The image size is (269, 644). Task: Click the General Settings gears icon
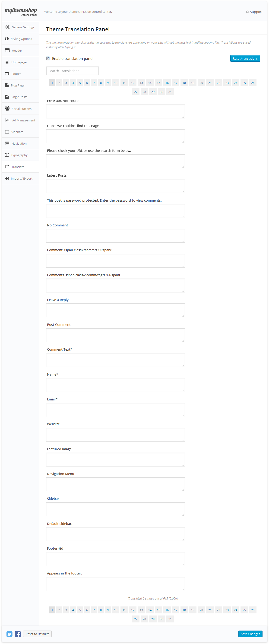[7, 27]
